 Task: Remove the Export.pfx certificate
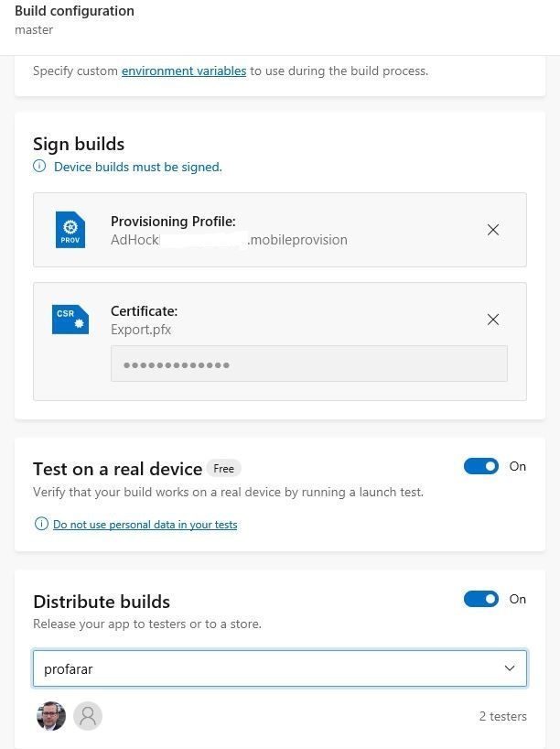point(493,320)
